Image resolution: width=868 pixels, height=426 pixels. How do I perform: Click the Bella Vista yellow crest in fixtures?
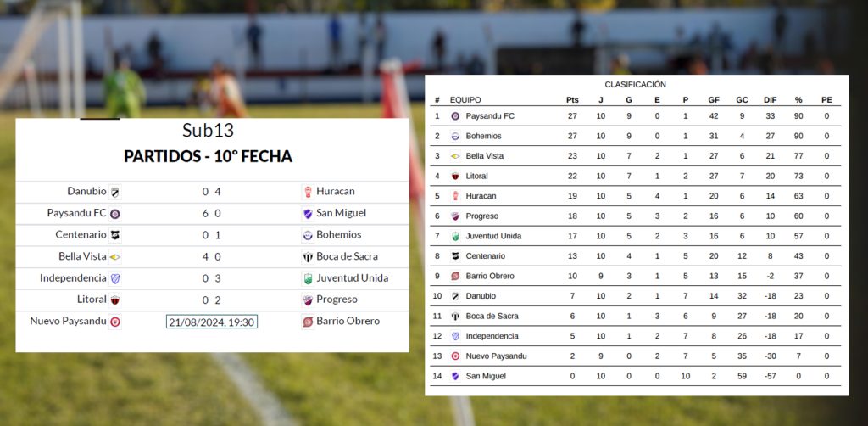pos(114,257)
